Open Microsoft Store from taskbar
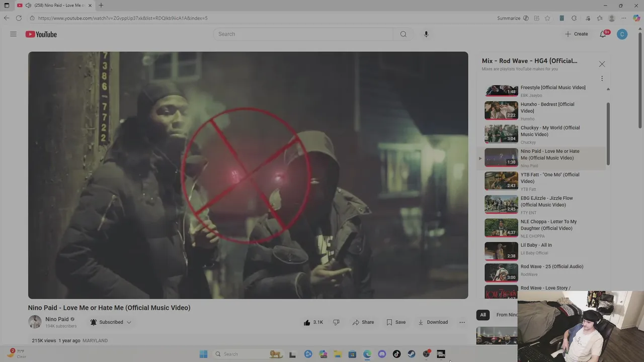The image size is (644, 362). [352, 354]
